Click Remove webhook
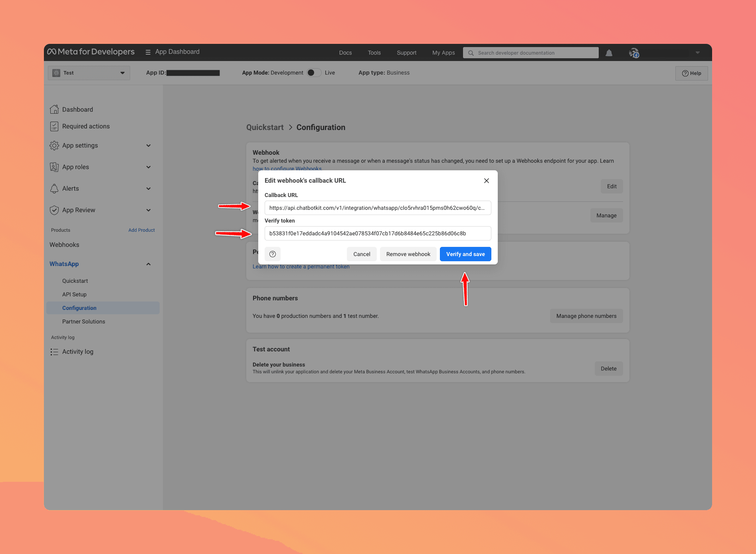 coord(408,254)
